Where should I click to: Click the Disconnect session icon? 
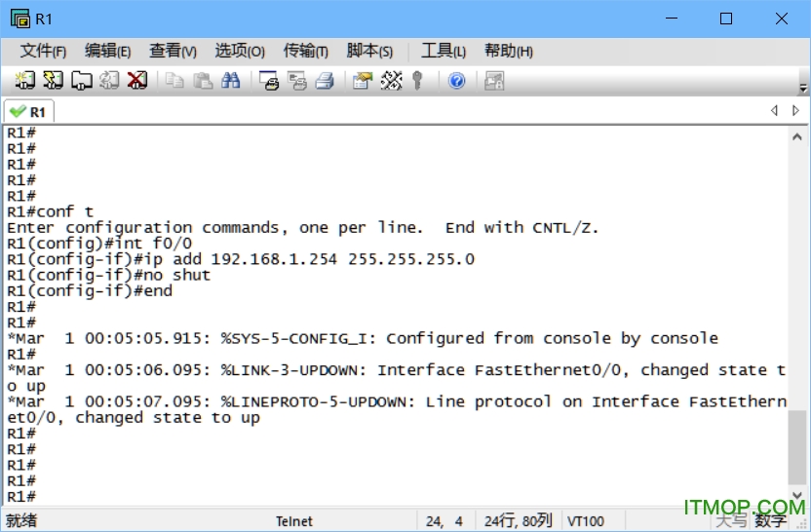pos(137,81)
